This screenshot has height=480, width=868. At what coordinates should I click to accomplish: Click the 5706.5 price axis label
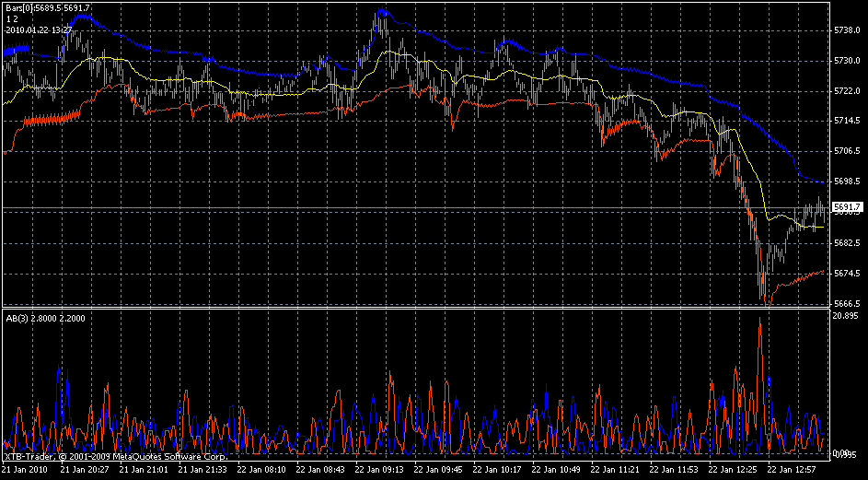(x=847, y=151)
